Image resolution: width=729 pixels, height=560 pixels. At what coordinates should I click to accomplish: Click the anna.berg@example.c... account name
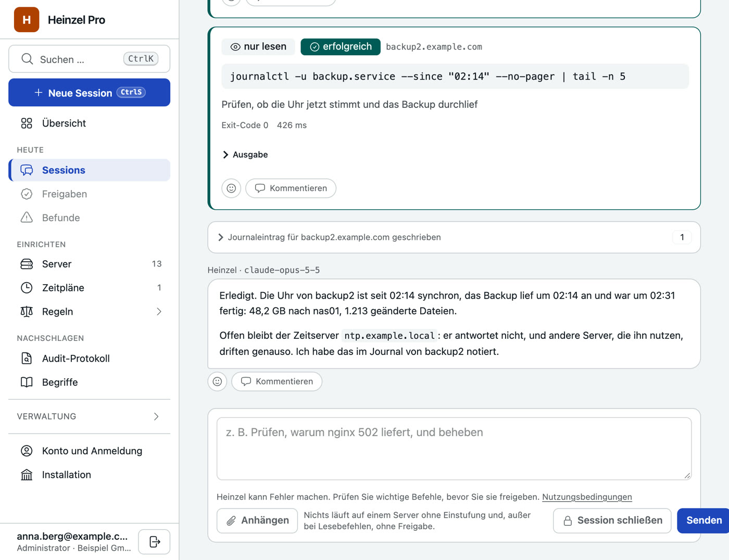click(x=72, y=537)
